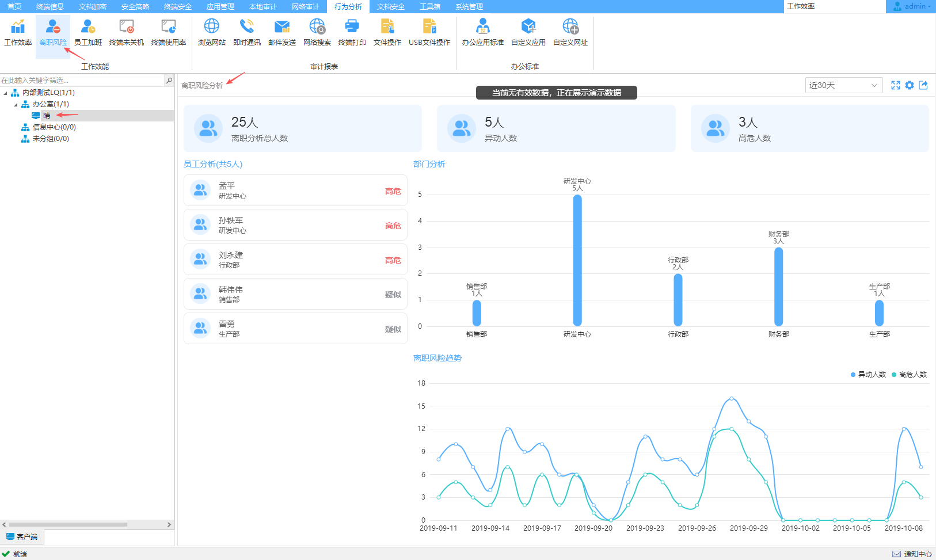Open the 系统管理 menu tab
Viewport: 936px width, 560px height.
coord(469,6)
